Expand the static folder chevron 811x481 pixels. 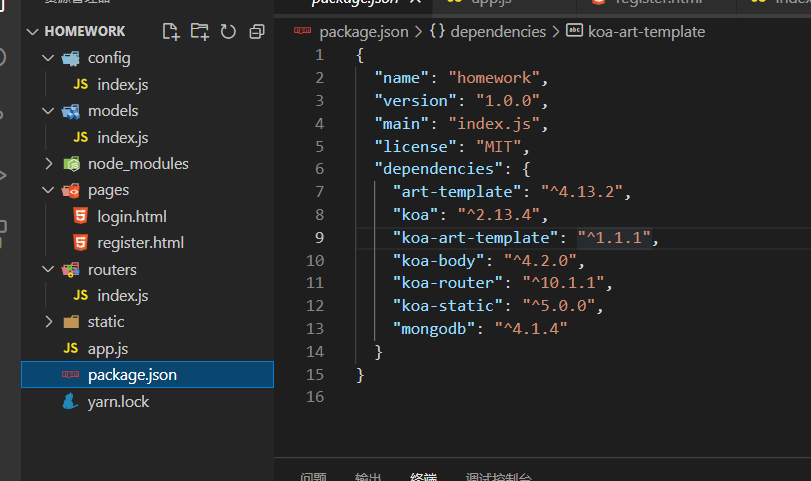coord(48,322)
